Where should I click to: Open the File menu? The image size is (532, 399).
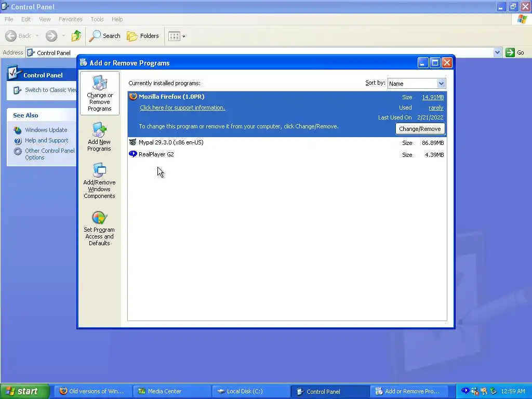coord(9,19)
